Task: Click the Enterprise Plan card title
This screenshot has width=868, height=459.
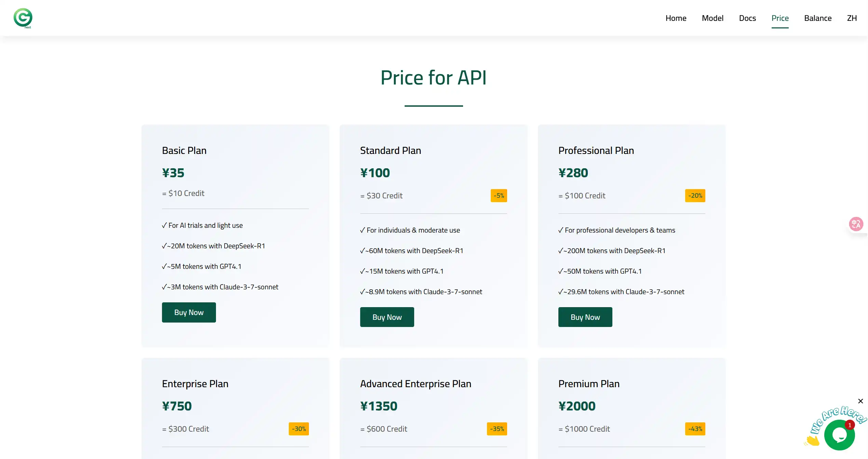Action: pos(195,384)
